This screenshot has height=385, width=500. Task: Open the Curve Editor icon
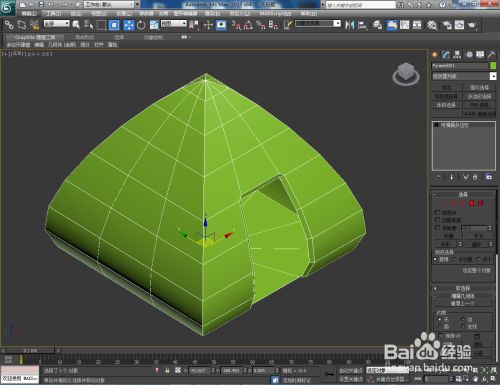(404, 25)
